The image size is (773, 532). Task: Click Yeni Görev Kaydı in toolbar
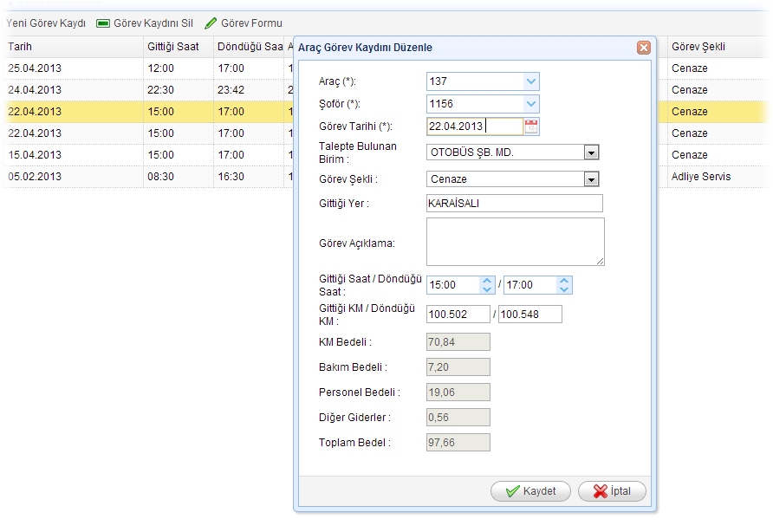point(43,23)
